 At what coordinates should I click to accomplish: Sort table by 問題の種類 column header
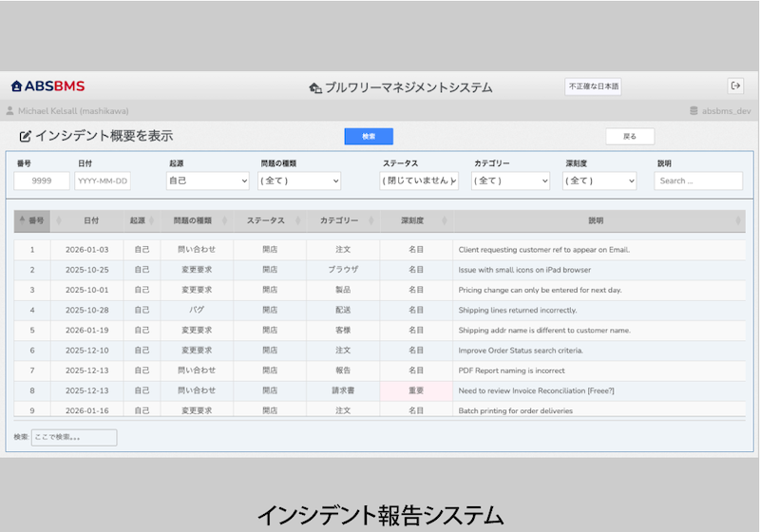tap(197, 220)
